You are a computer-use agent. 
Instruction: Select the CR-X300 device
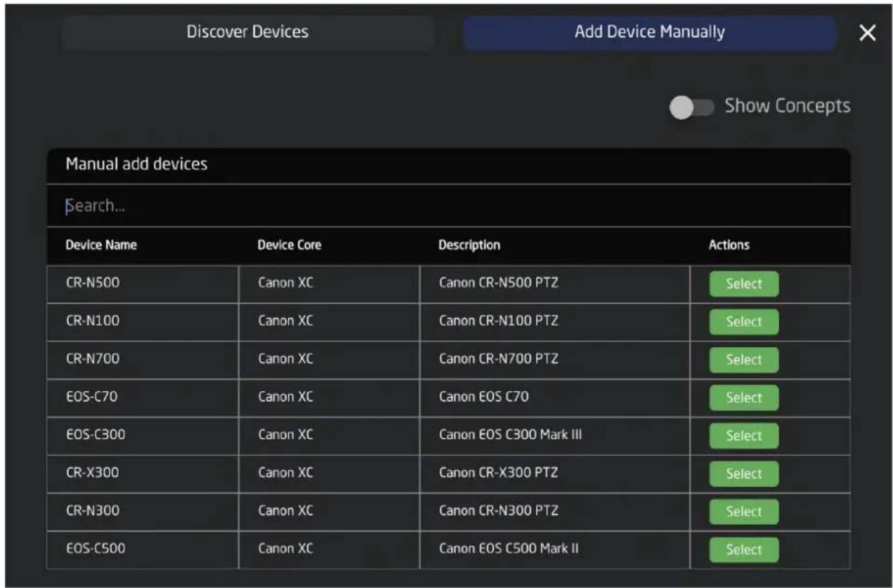point(744,473)
